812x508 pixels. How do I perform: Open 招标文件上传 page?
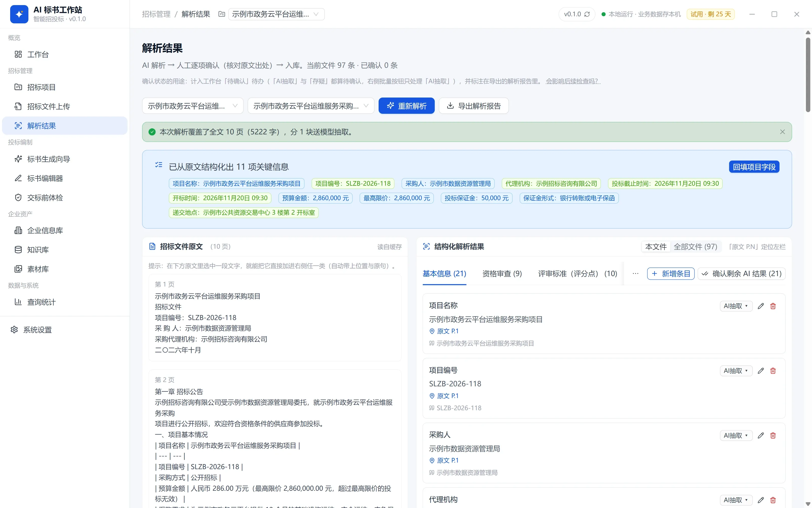tap(65, 106)
